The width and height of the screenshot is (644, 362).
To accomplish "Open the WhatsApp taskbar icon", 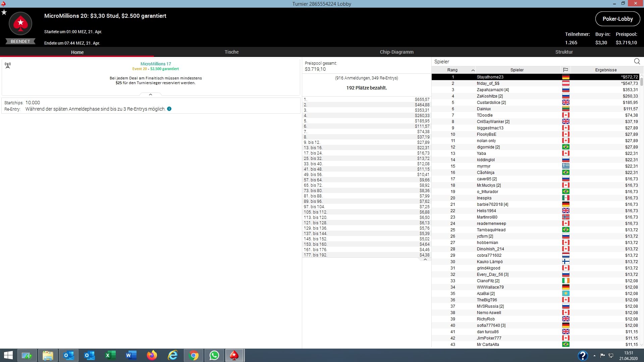I will [214, 355].
